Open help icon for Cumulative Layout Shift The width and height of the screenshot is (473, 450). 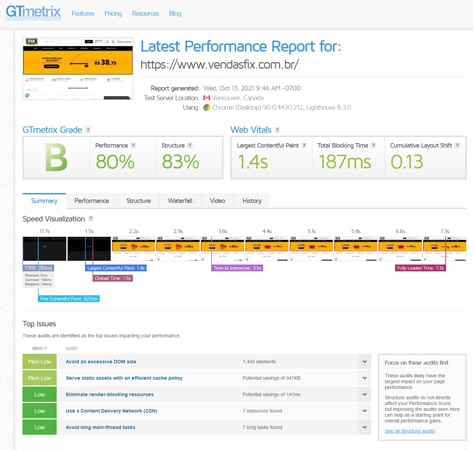click(457, 145)
